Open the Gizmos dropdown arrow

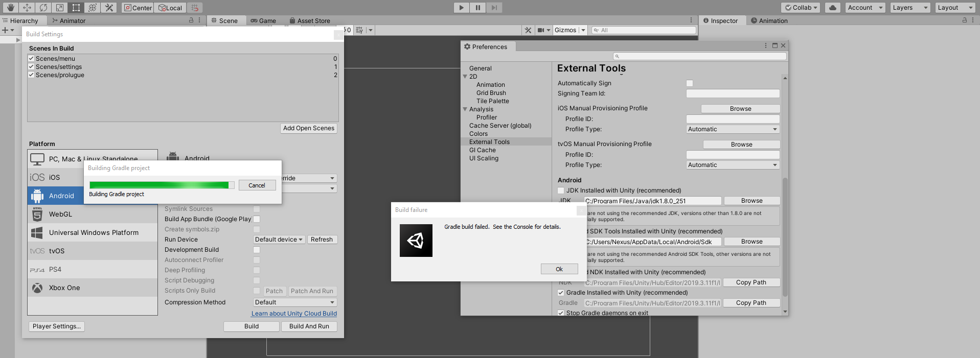[583, 30]
